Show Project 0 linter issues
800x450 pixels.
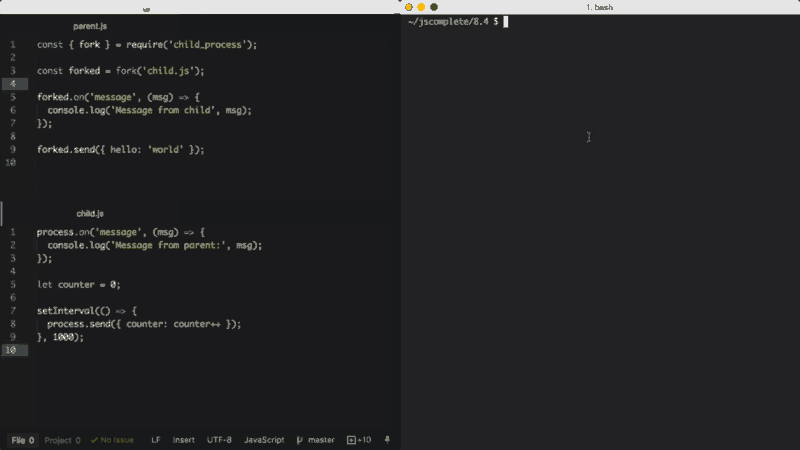[x=62, y=440]
